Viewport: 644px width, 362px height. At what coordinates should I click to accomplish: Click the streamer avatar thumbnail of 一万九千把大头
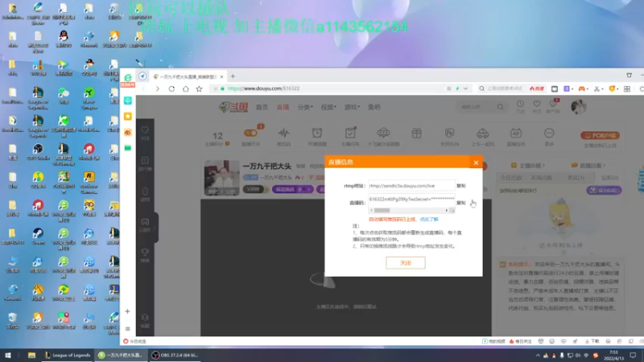pos(222,178)
